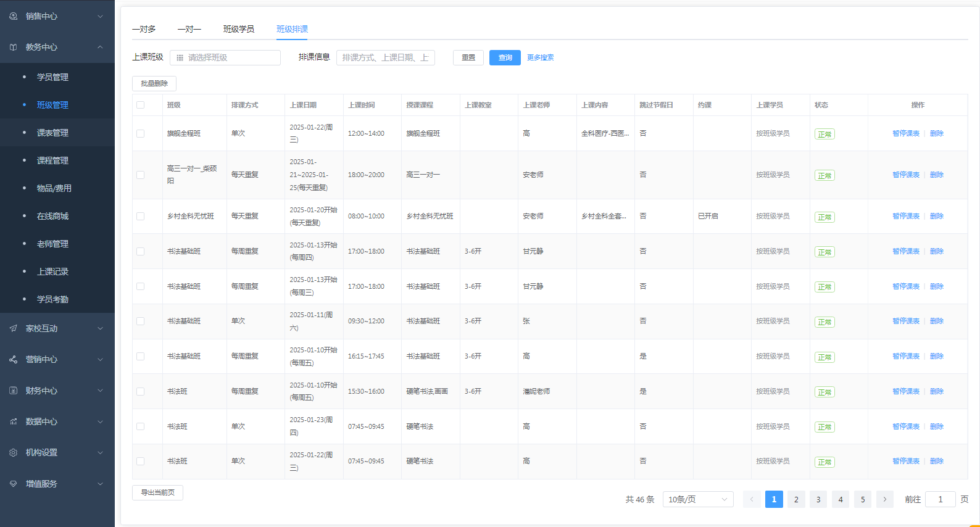The width and height of the screenshot is (980, 527).
Task: Click the 教务中心 book icon
Action: coord(13,47)
